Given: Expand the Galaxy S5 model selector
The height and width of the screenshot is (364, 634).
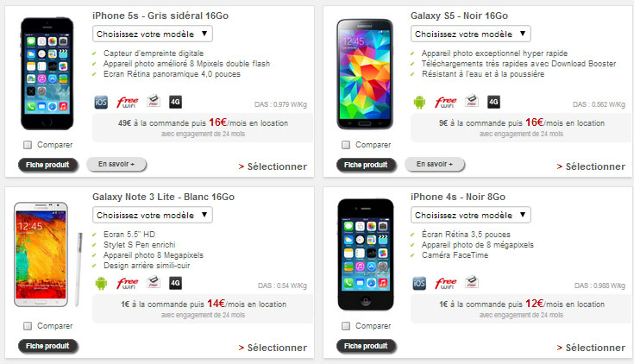Looking at the screenshot, I should pos(471,34).
